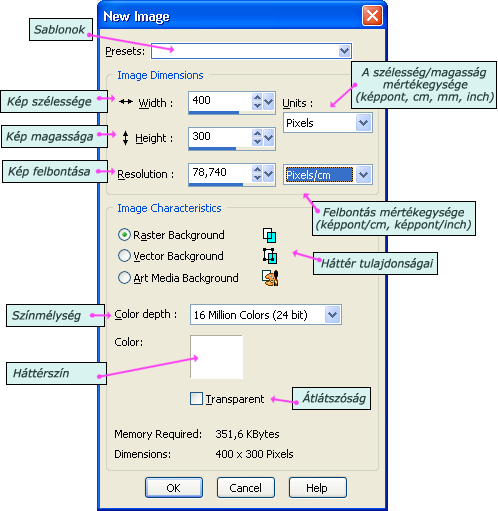Click the Cancel button
Screen dimensions: 498x511
(x=246, y=488)
